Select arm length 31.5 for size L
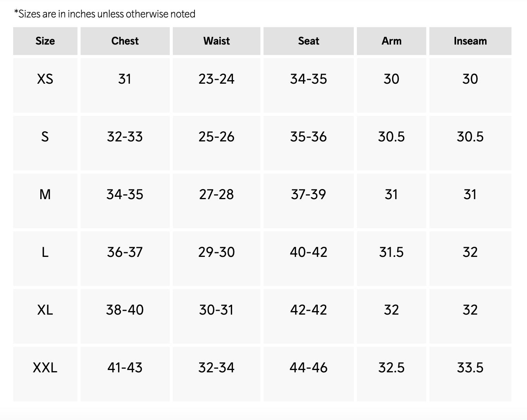527x420 pixels. click(x=391, y=252)
